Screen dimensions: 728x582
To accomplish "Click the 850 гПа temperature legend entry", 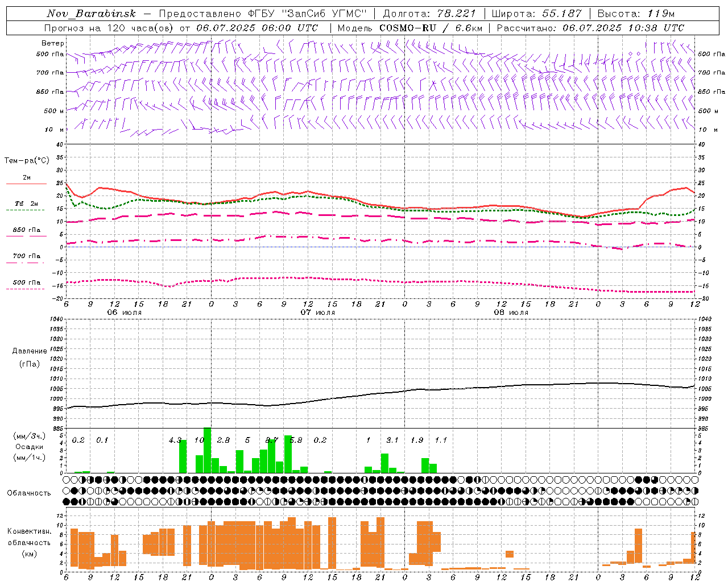I will [27, 230].
